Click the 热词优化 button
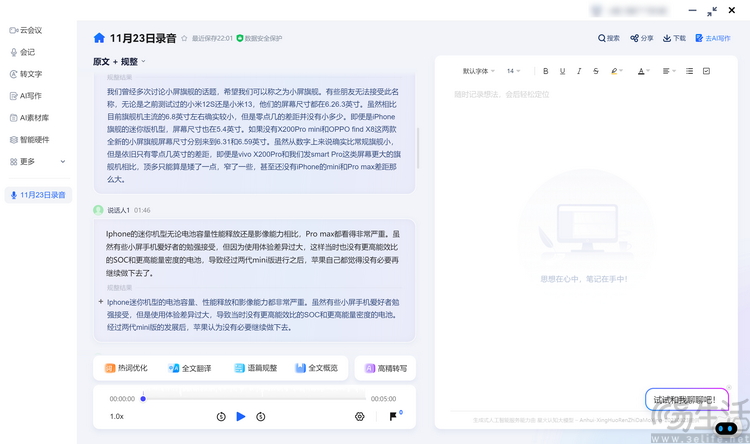This screenshot has height=444, width=750. (x=126, y=368)
